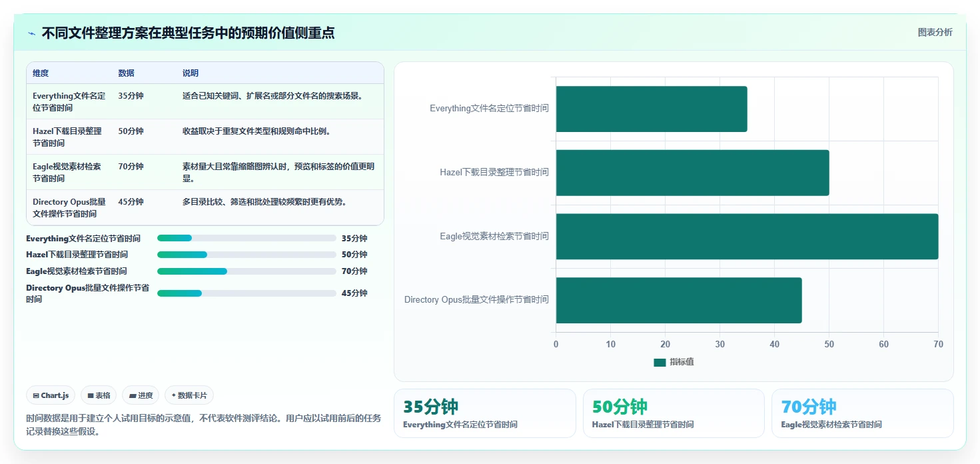The height and width of the screenshot is (464, 980).
Task: Click table cell Eagle视觉素材检索节省时间
Action: click(x=69, y=173)
